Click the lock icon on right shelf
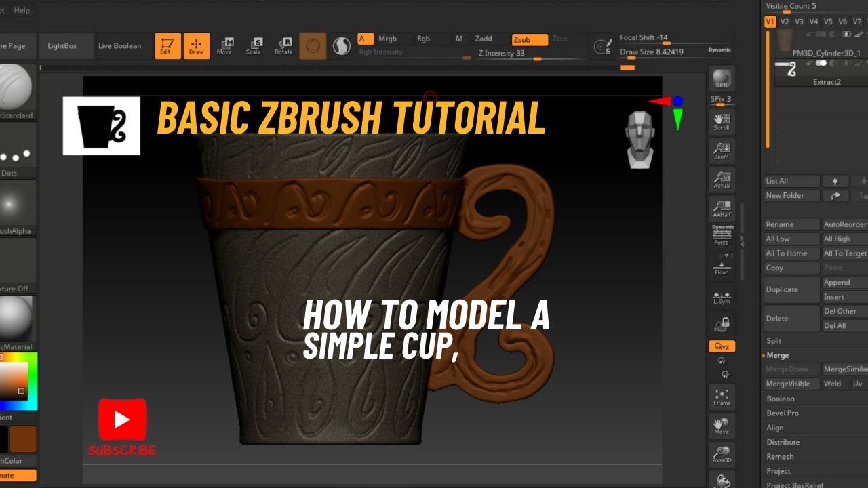Image resolution: width=868 pixels, height=488 pixels. tap(722, 324)
